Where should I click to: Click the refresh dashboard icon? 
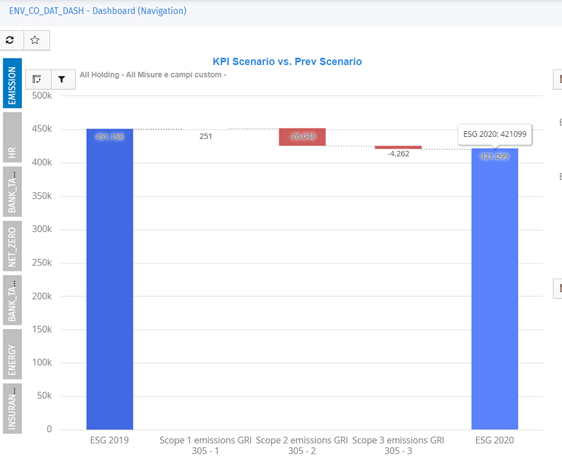(x=10, y=40)
